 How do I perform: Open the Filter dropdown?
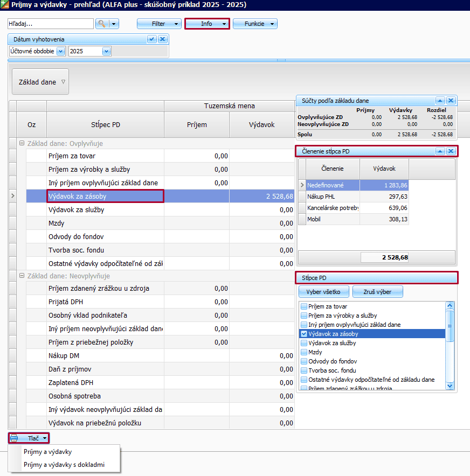[x=159, y=24]
